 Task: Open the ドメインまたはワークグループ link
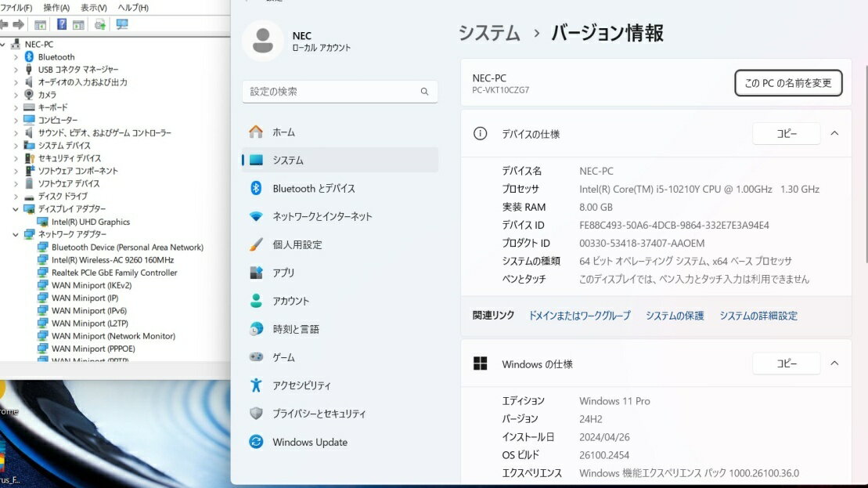pyautogui.click(x=580, y=316)
